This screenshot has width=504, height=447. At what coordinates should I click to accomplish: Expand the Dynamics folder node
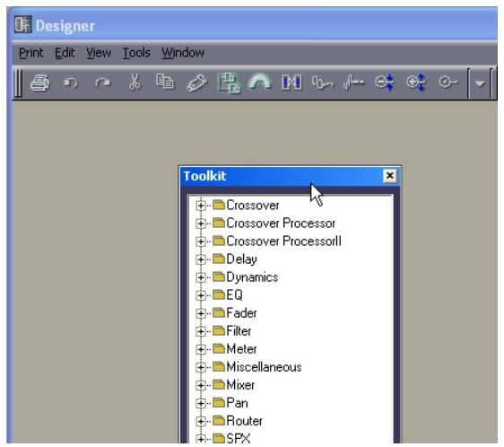tap(201, 277)
